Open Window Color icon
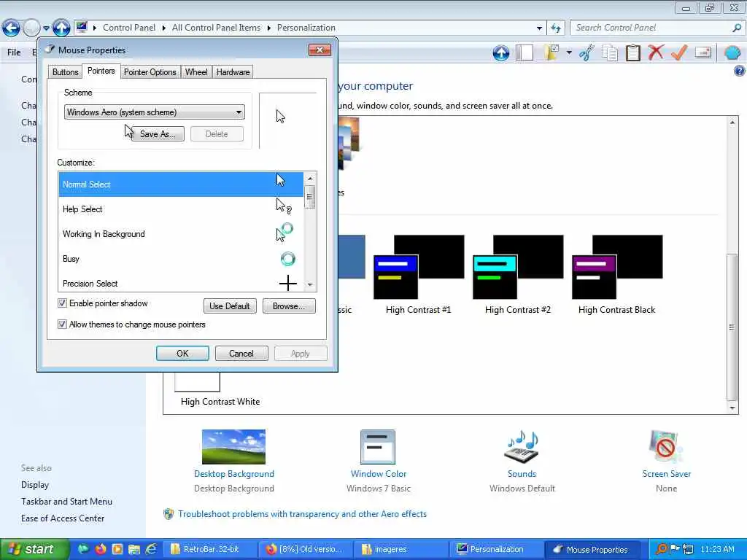The image size is (747, 560). coord(378,447)
